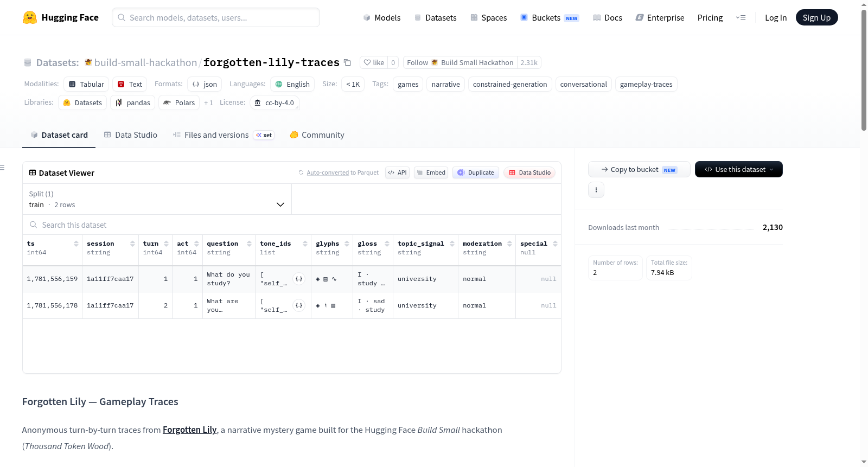Open Docs
Screen dimensions: 868x467
coord(607,17)
